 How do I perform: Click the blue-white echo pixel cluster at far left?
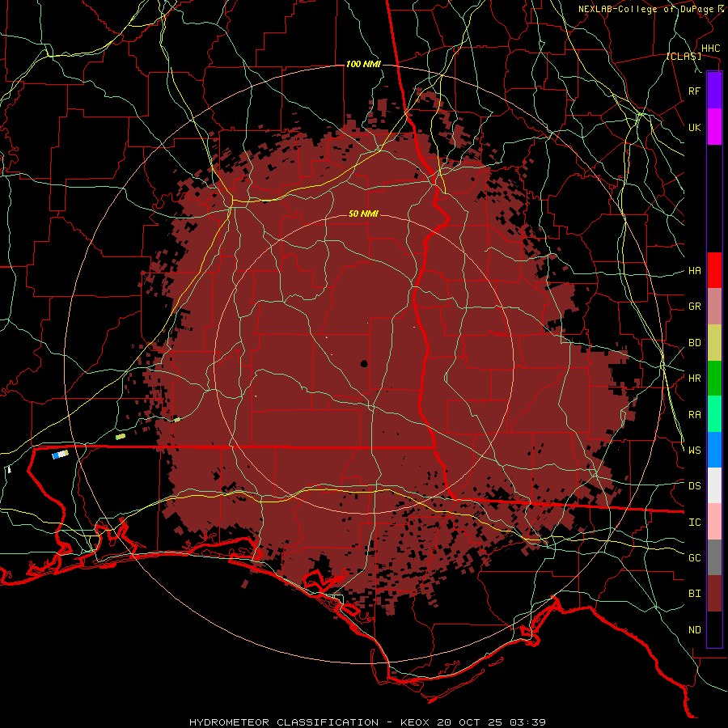[61, 455]
